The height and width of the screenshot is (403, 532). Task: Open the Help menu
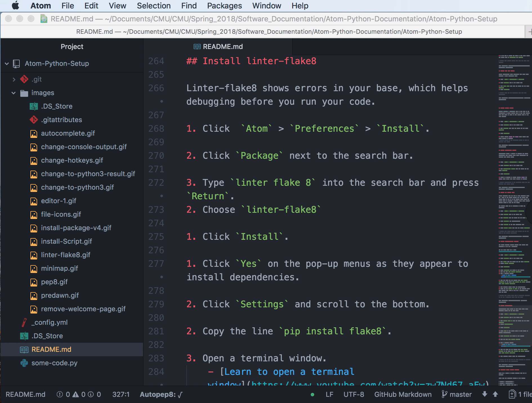tap(300, 6)
